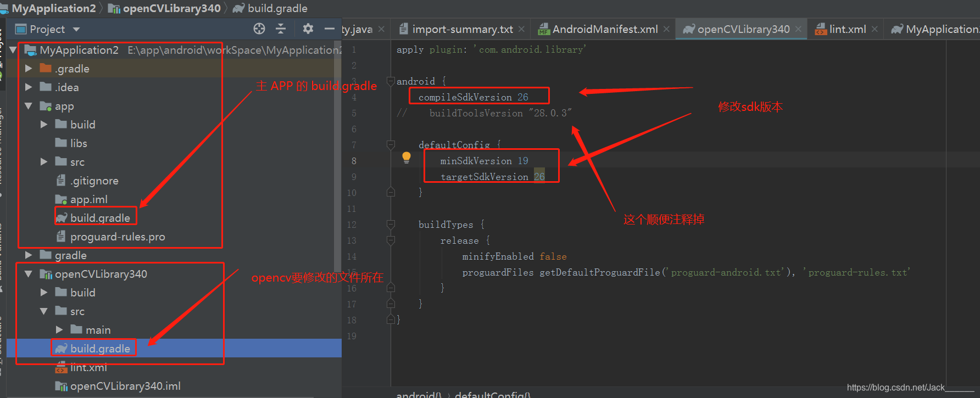The width and height of the screenshot is (980, 398).
Task: Click defaultConfig{} in bottom code breadcrumb
Action: coord(493,394)
